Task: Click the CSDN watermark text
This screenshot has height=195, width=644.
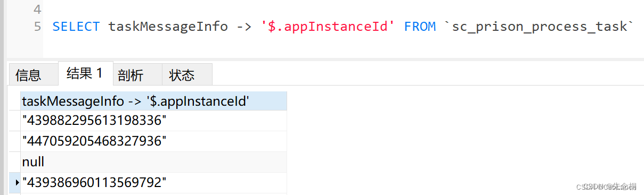Action: 609,186
